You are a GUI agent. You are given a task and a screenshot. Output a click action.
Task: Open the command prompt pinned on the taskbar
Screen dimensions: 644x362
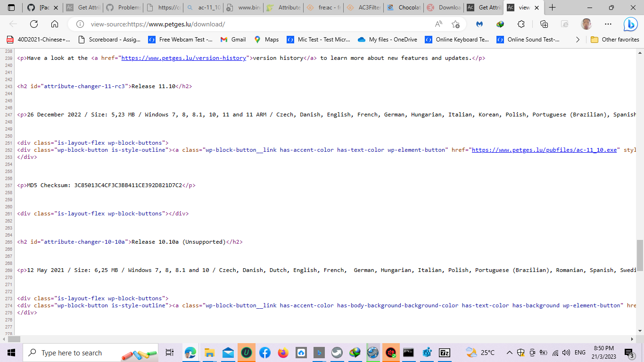pyautogui.click(x=408, y=353)
